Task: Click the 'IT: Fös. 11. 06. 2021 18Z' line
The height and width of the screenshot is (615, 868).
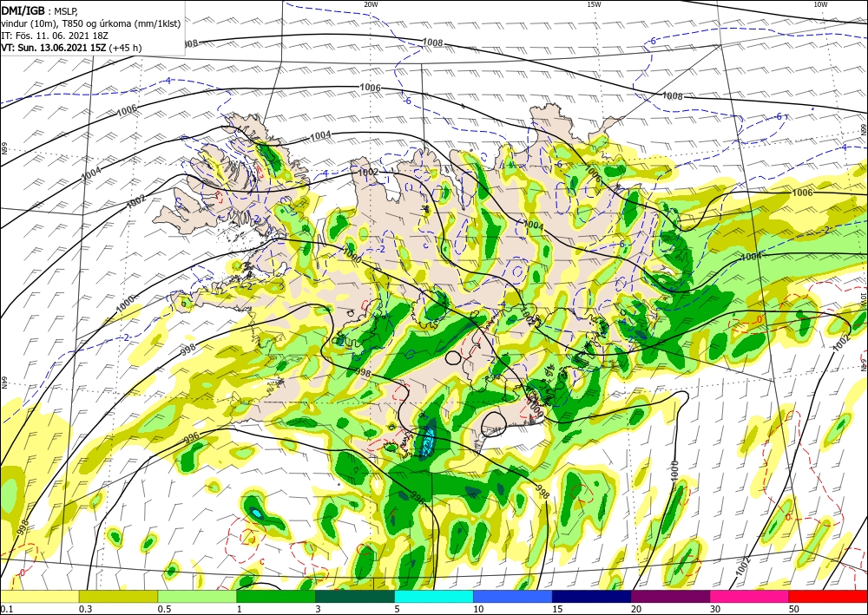Action: coord(55,36)
